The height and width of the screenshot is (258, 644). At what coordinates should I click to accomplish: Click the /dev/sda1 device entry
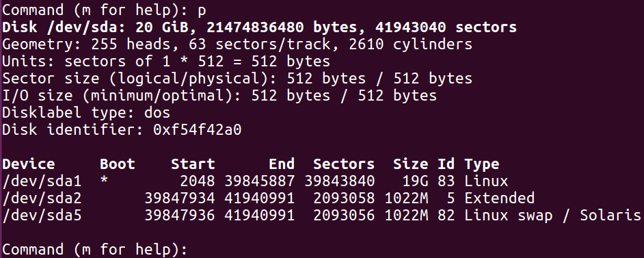click(x=42, y=181)
